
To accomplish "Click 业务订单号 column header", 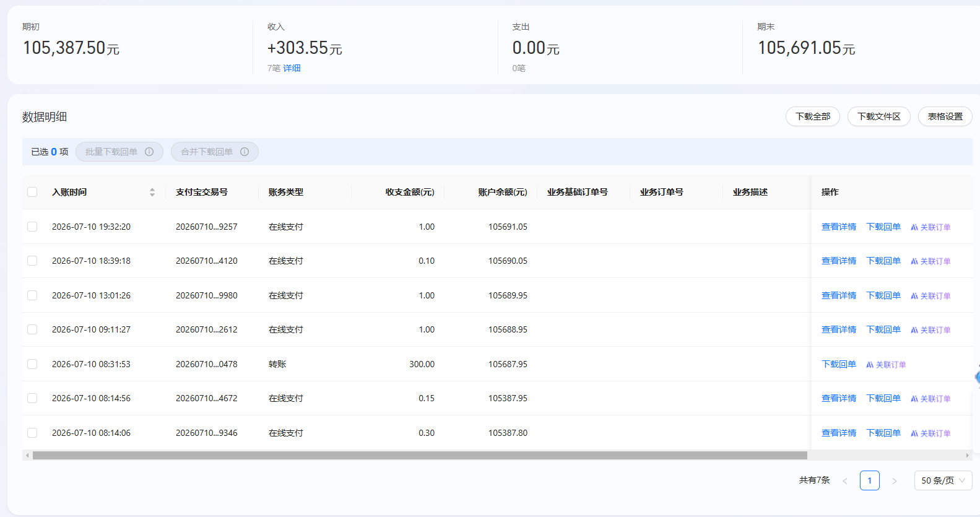I will pyautogui.click(x=662, y=192).
